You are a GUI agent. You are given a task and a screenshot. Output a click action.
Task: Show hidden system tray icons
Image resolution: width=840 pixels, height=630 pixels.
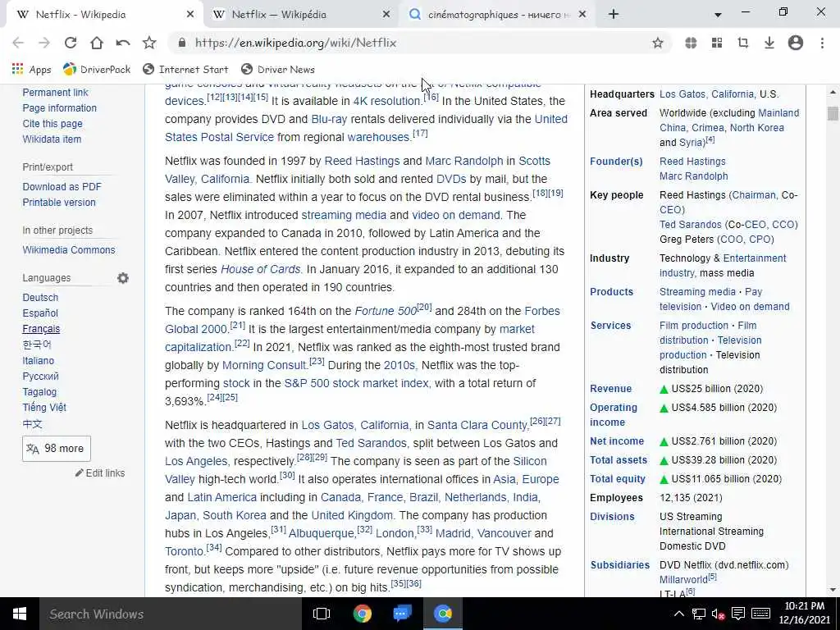[x=678, y=614]
